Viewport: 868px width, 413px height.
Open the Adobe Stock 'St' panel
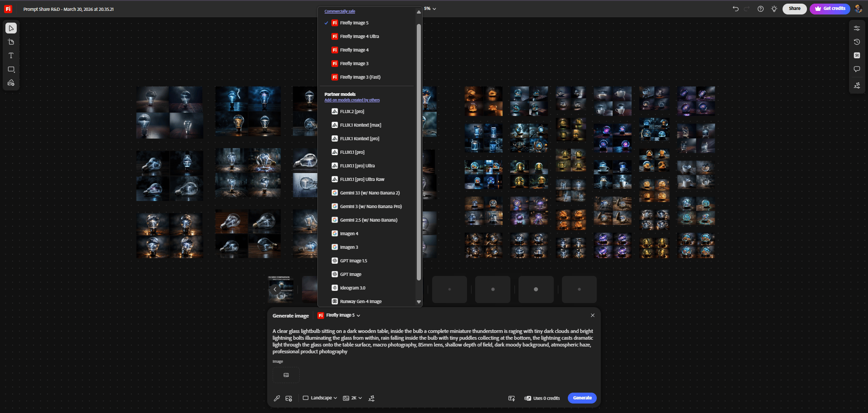tap(857, 56)
